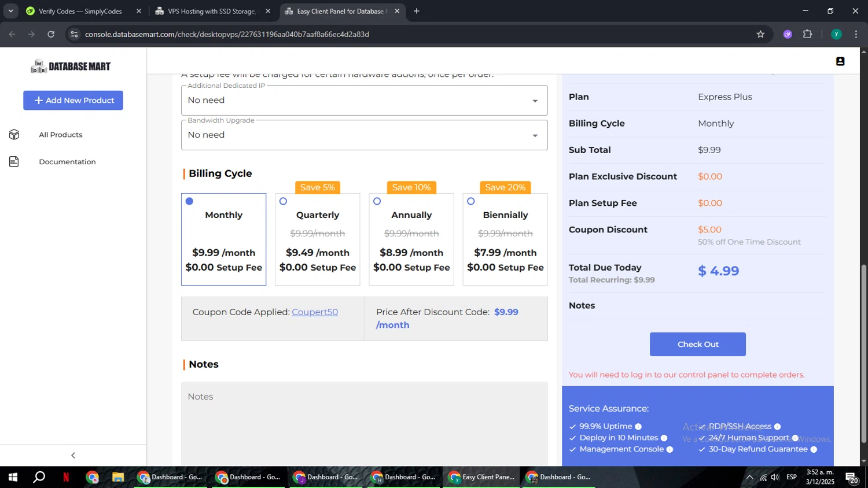Open Windows taskbar search
The image size is (868, 488).
39,478
